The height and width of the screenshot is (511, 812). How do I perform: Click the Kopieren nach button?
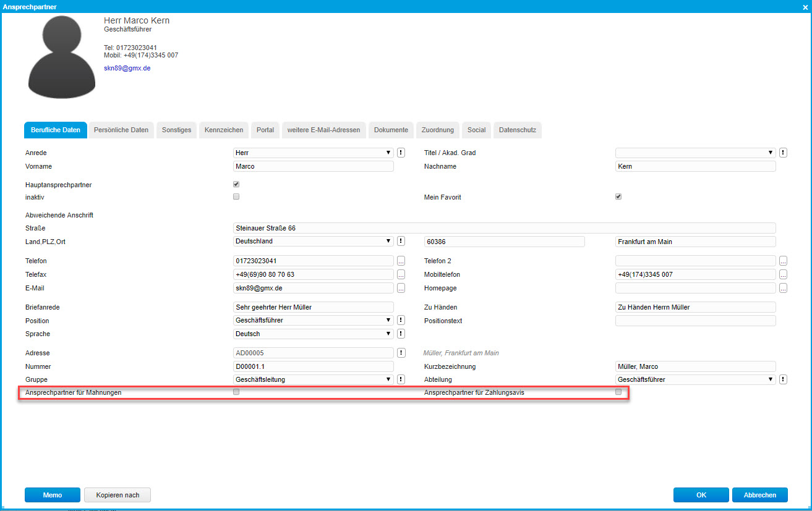click(x=118, y=495)
